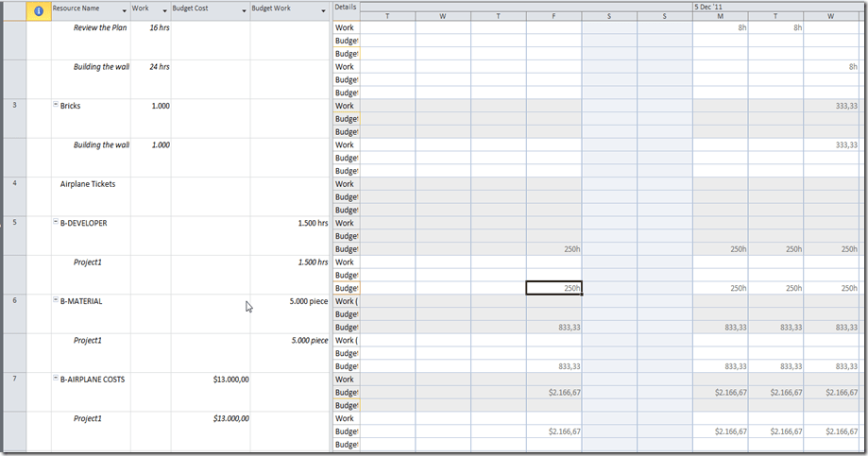Click the Friday column header in timescale

554,16
